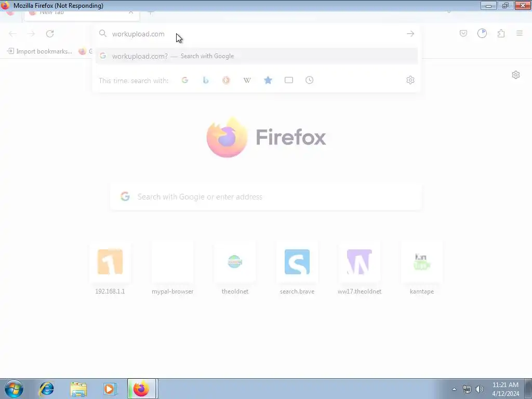Search this time with Bing
The width and height of the screenshot is (532, 399).
tap(206, 80)
